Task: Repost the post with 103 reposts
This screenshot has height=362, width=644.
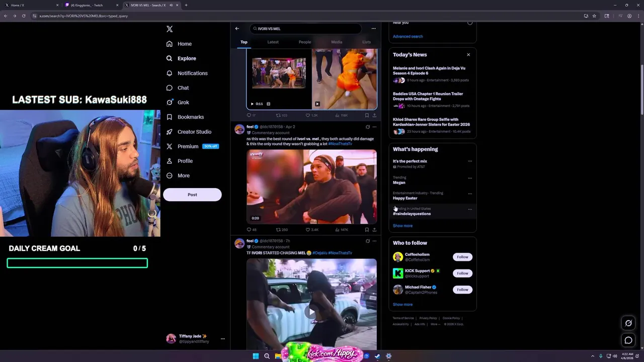Action: coord(281,115)
